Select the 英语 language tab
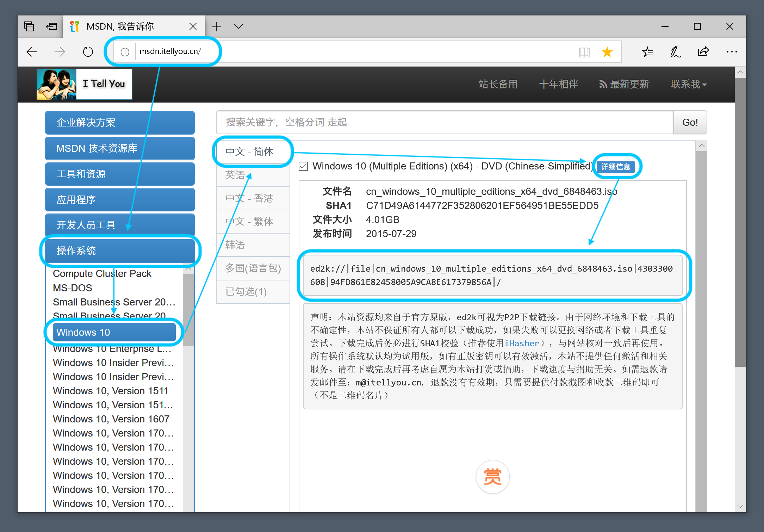The image size is (764, 532). 253,175
